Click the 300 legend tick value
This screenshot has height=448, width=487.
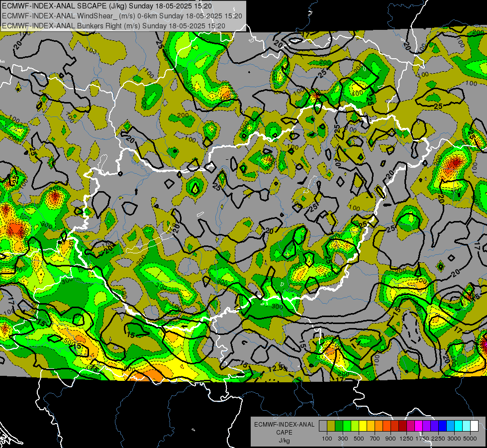(x=343, y=439)
